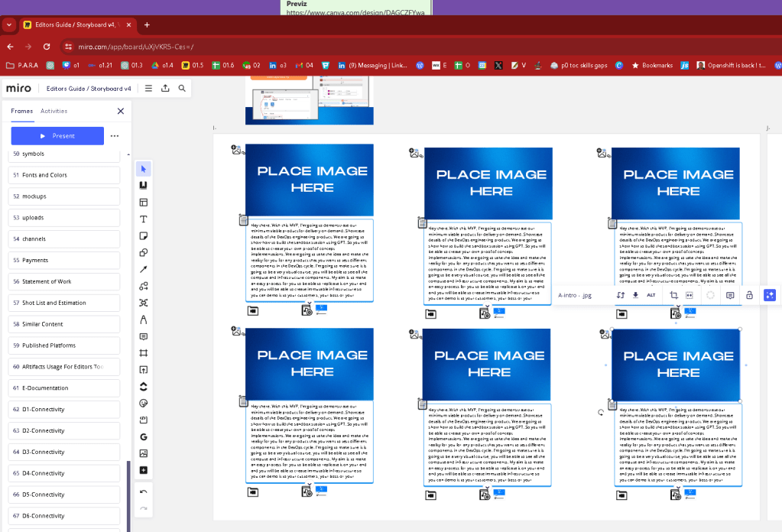782x532 pixels.
Task: Select the Shapes tool
Action: pyautogui.click(x=144, y=253)
